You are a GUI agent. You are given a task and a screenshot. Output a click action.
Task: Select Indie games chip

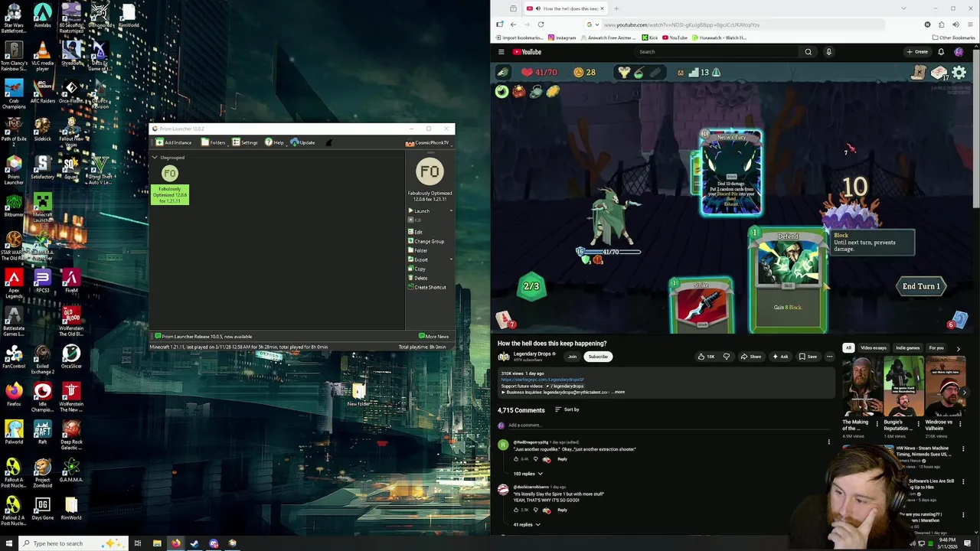click(x=907, y=348)
